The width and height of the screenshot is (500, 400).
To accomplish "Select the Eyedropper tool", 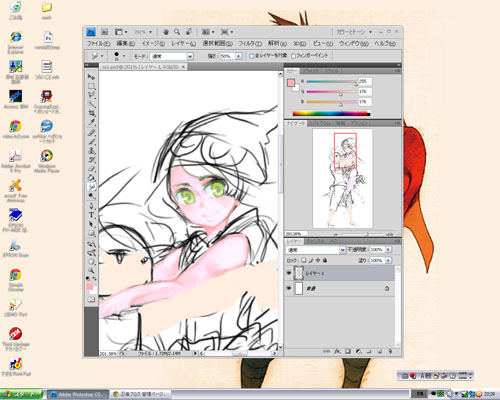I will (x=91, y=122).
